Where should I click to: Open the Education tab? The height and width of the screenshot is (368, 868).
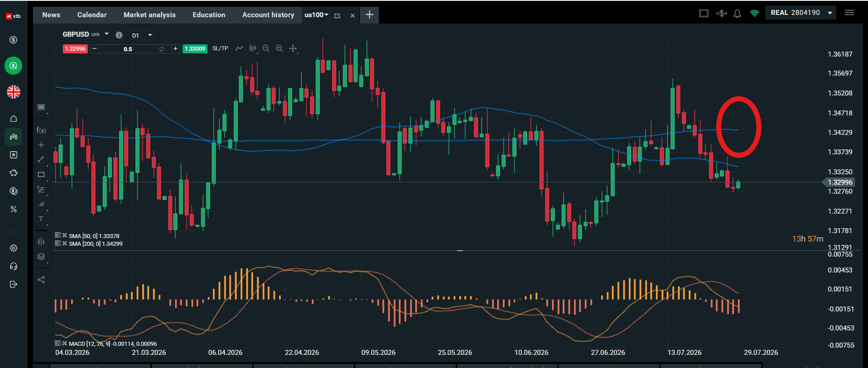(x=209, y=15)
